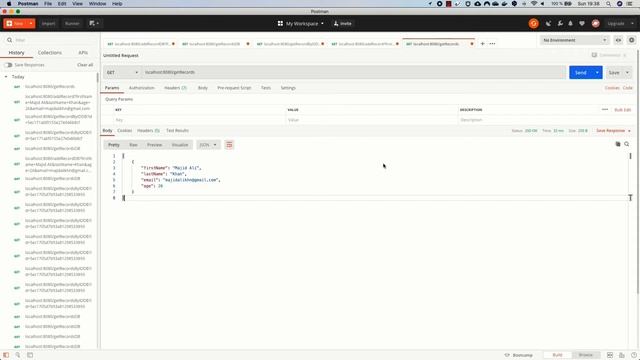Open the Upgrade dropdown
Image resolution: width=640 pixels, height=360 pixels.
point(619,24)
